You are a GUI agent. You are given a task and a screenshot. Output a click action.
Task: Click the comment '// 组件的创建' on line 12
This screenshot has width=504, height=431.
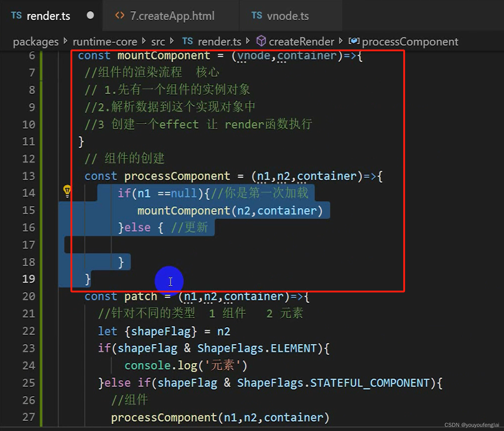124,158
